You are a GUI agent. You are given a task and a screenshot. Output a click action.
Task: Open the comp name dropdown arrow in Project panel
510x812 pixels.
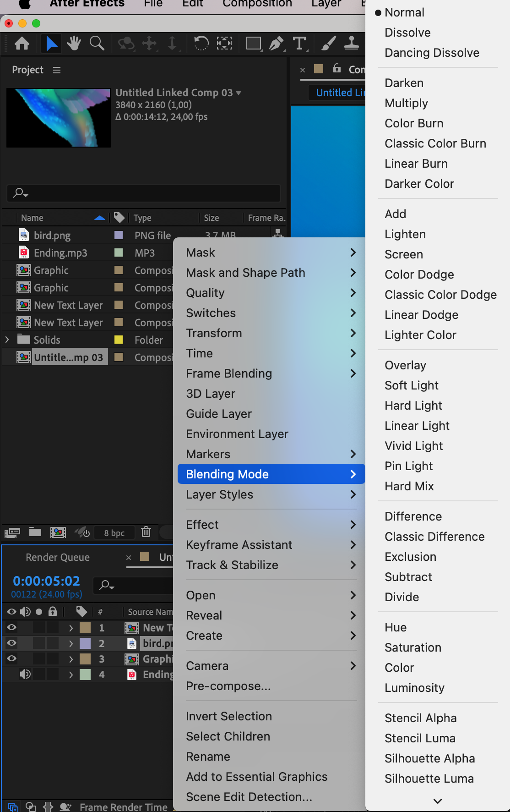tap(239, 93)
